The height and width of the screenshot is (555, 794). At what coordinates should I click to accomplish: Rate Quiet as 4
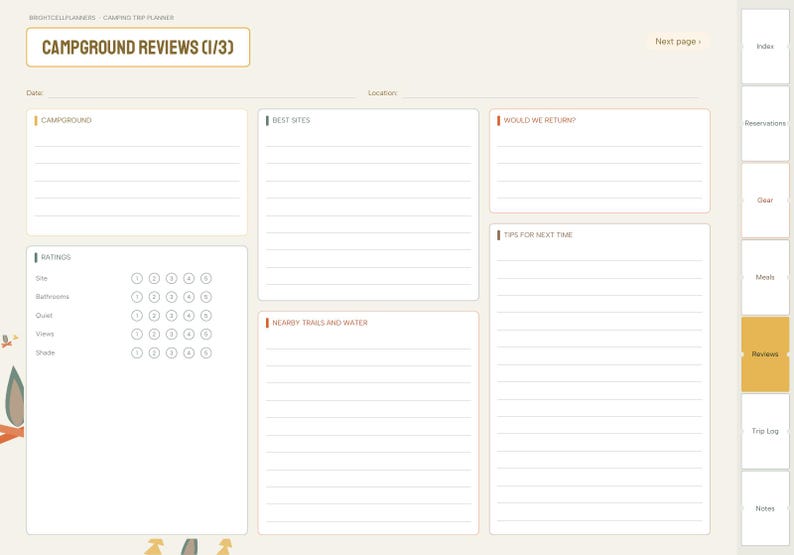click(188, 315)
